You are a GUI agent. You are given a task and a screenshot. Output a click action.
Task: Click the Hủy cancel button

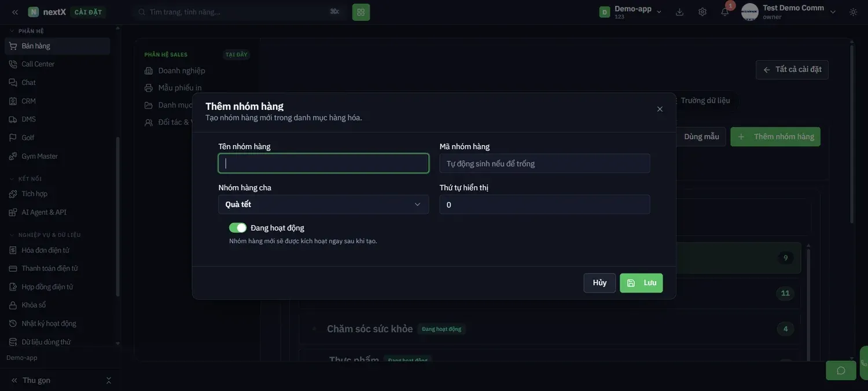click(x=599, y=283)
